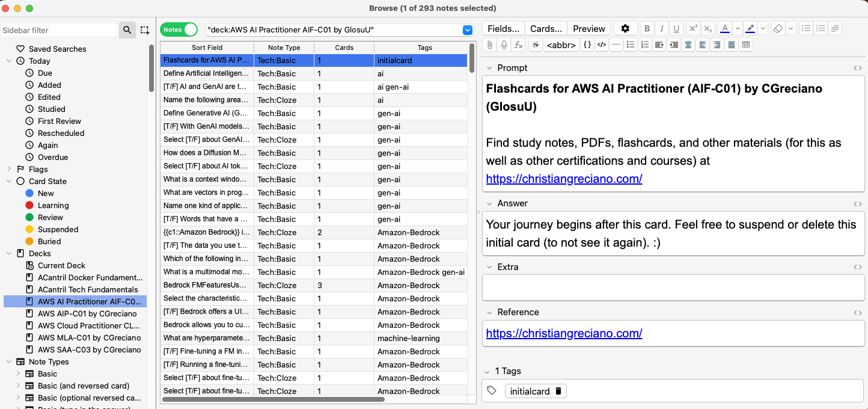Viewport: 868px width, 409px height.
Task: Expand the Flags group in the sidebar
Action: [9, 169]
